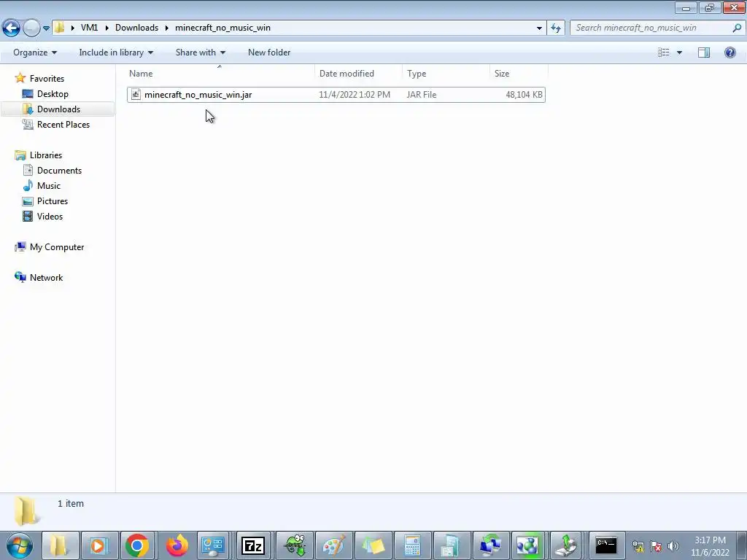This screenshot has height=560, width=747.
Task: Select Downloads in the address breadcrumb
Action: [x=136, y=28]
